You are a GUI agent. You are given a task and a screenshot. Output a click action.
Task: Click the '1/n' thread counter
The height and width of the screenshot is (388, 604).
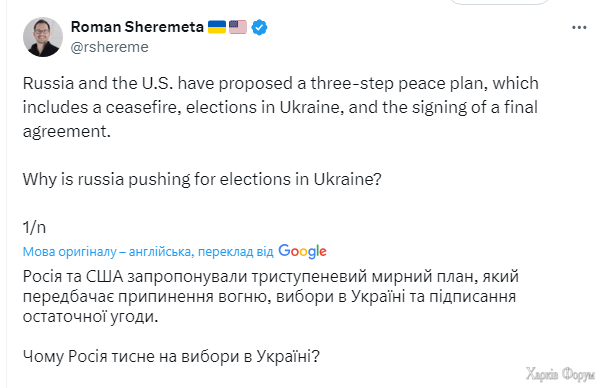point(34,227)
